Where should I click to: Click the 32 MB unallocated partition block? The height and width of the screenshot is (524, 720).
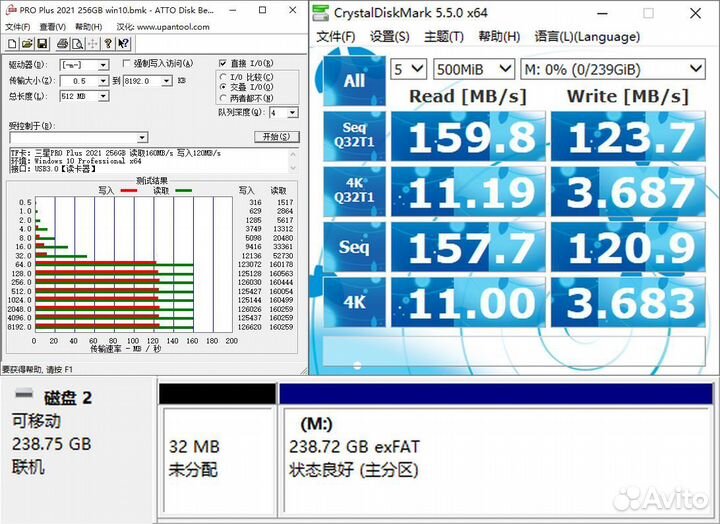[x=218, y=459]
